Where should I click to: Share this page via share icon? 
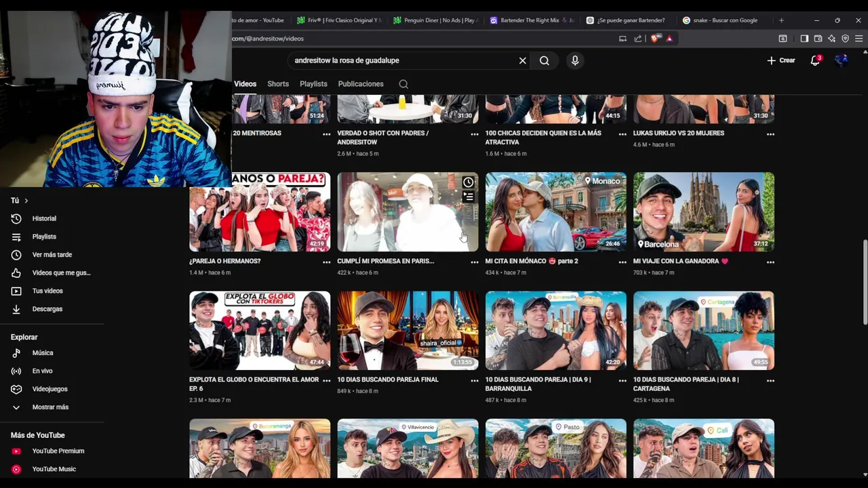coord(638,39)
